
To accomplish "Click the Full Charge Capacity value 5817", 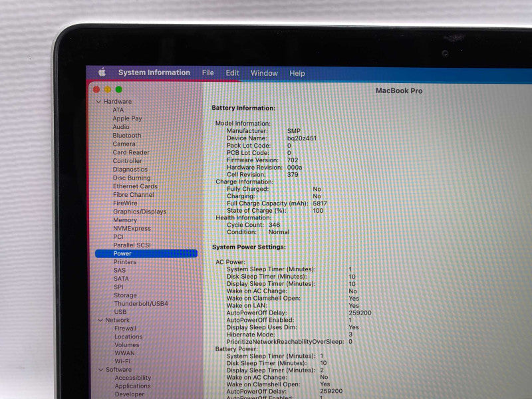I will click(x=320, y=203).
